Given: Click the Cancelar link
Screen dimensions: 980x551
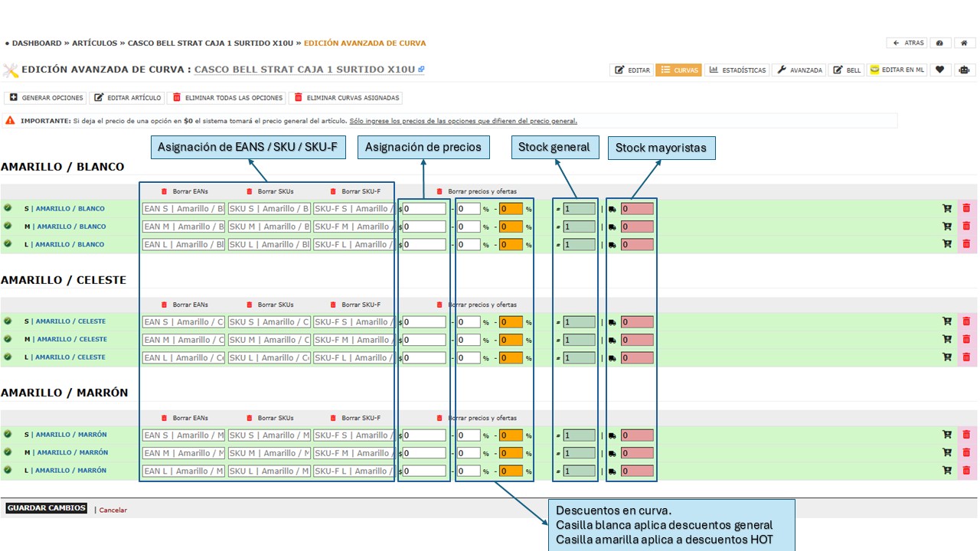Looking at the screenshot, I should pyautogui.click(x=113, y=510).
